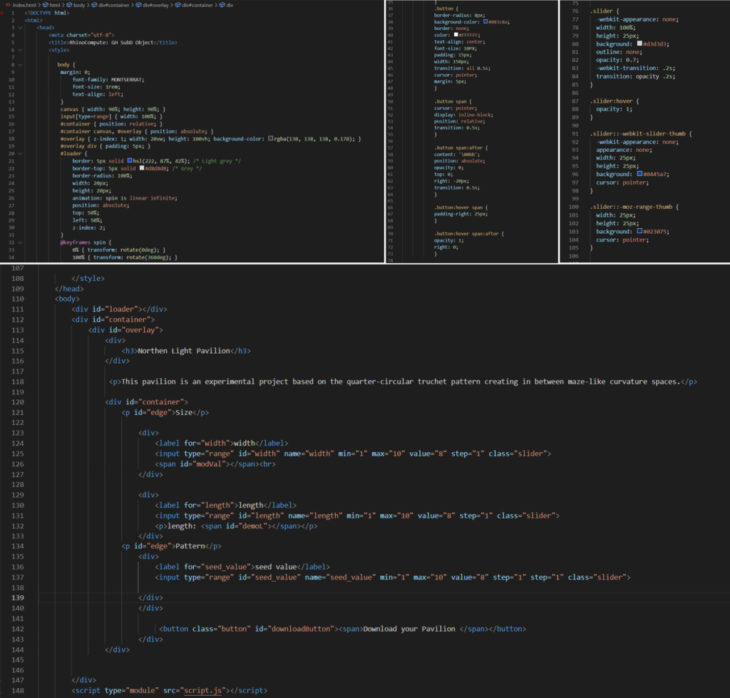Select the body breadcrumb segment

pos(79,5)
